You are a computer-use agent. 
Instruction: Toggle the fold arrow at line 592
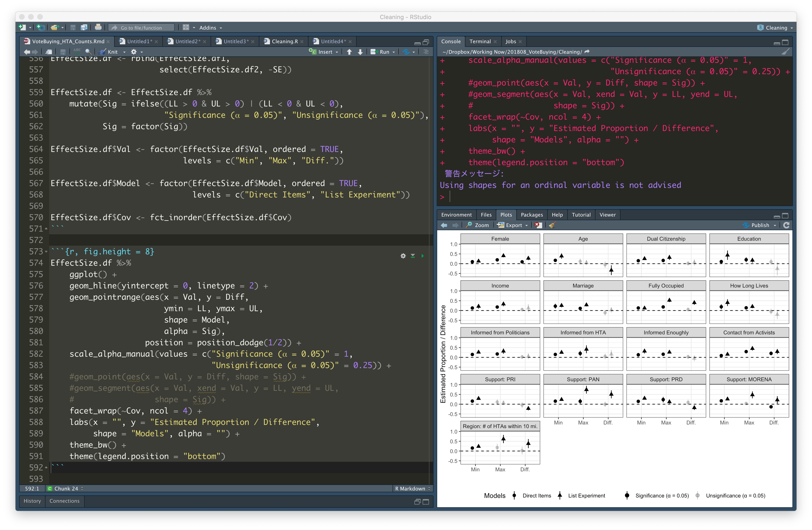click(x=46, y=467)
